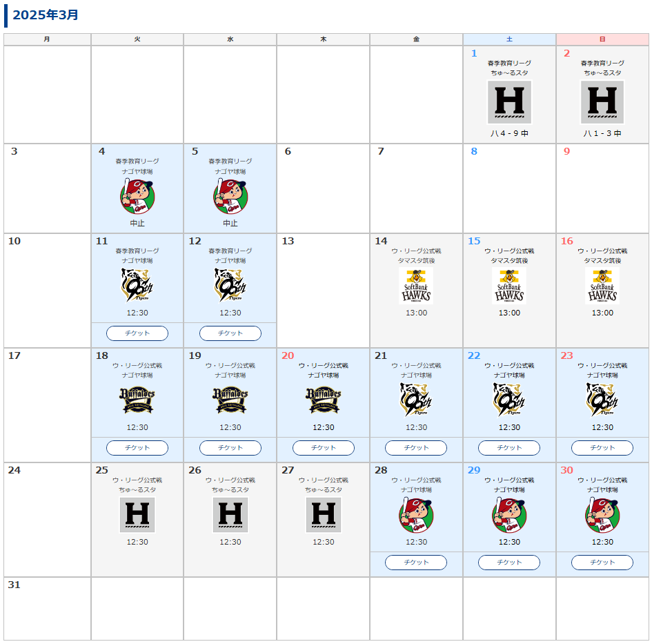Viewport: 652px width, 644px height.
Task: Select the Carp mascot logo on March 5
Action: pos(230,196)
